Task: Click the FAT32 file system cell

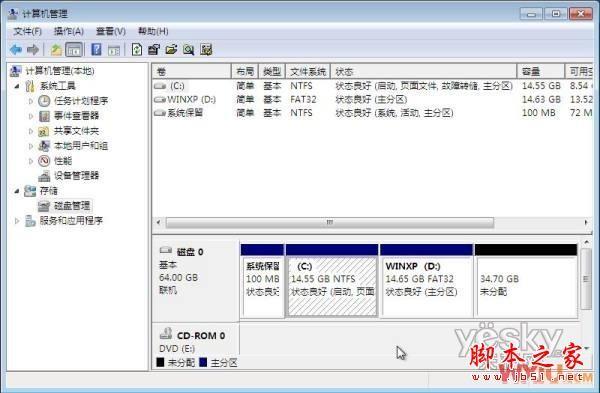Action: pyautogui.click(x=303, y=99)
